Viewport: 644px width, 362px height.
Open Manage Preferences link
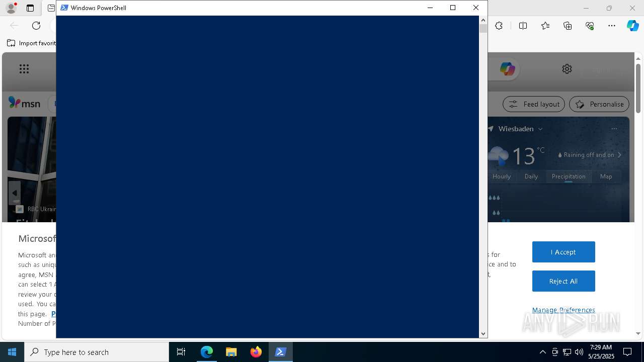[563, 310]
